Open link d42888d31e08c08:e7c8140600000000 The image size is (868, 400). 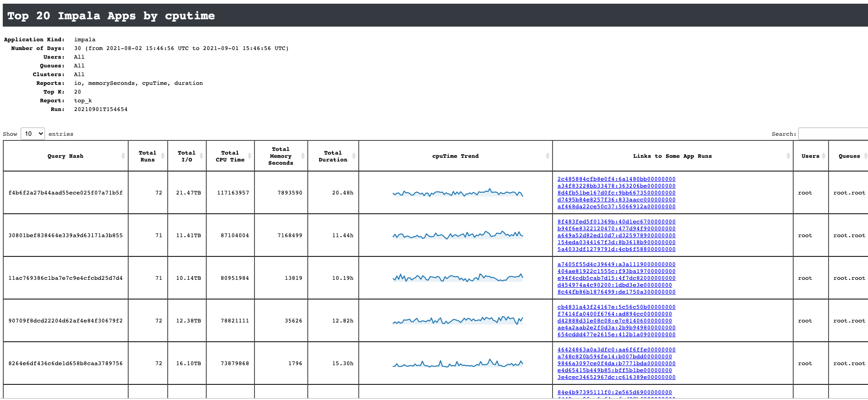(614, 321)
